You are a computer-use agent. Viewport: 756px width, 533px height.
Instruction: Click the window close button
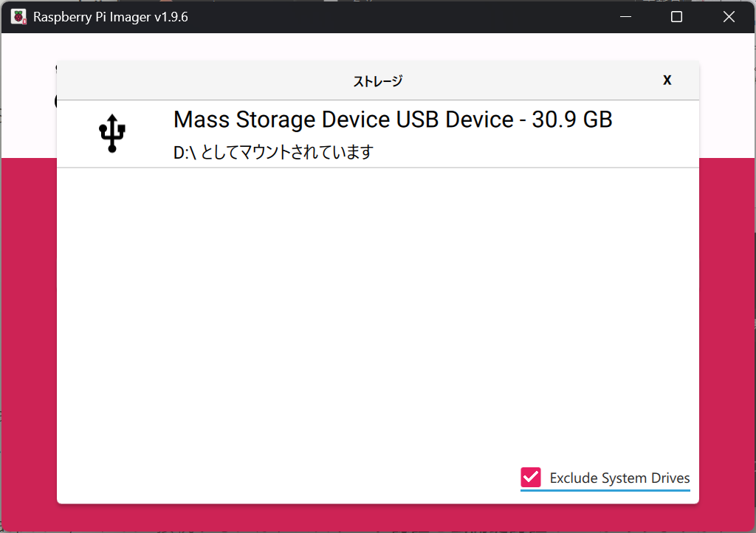point(729,16)
